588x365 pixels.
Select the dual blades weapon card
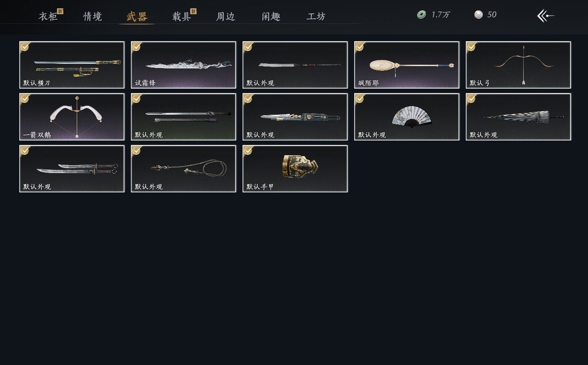[x=72, y=168]
